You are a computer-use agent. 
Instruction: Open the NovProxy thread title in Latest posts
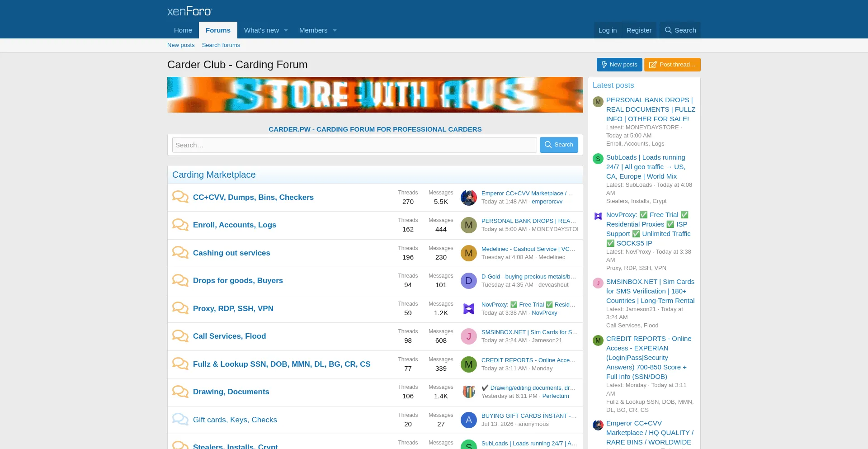coord(649,229)
